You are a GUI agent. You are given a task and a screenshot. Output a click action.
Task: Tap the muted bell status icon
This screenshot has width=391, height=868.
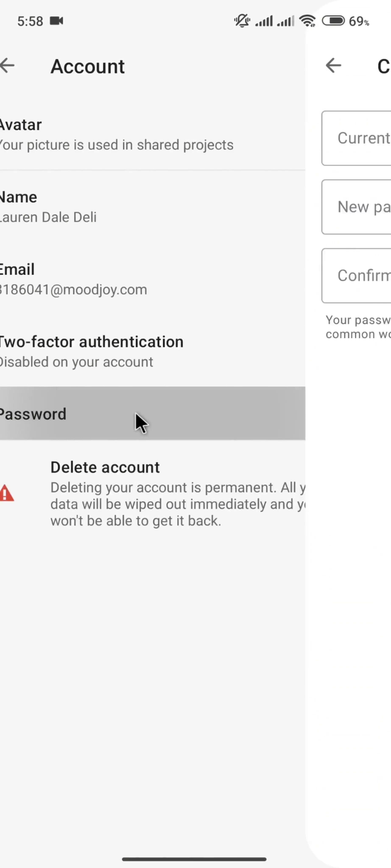coord(242,21)
